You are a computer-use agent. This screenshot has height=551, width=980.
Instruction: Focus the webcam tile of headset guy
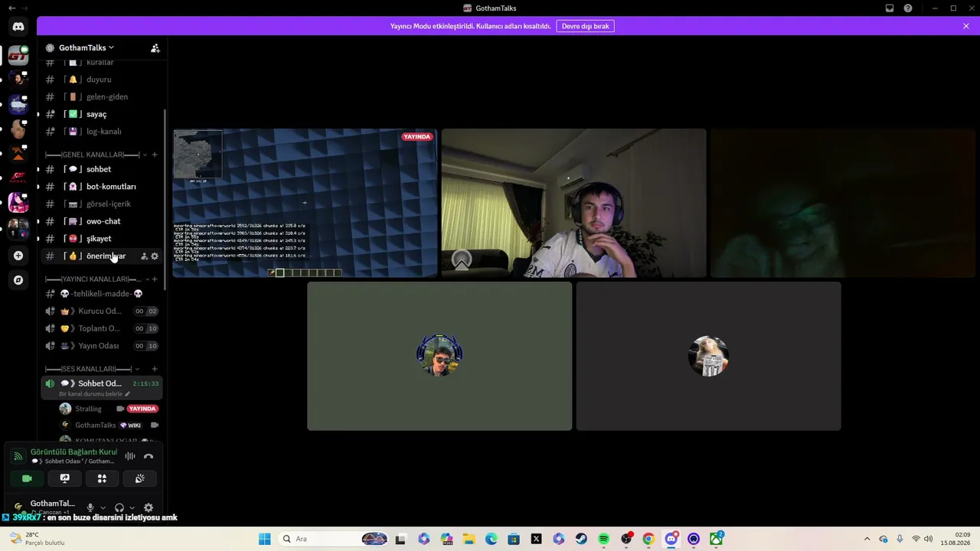coord(573,203)
